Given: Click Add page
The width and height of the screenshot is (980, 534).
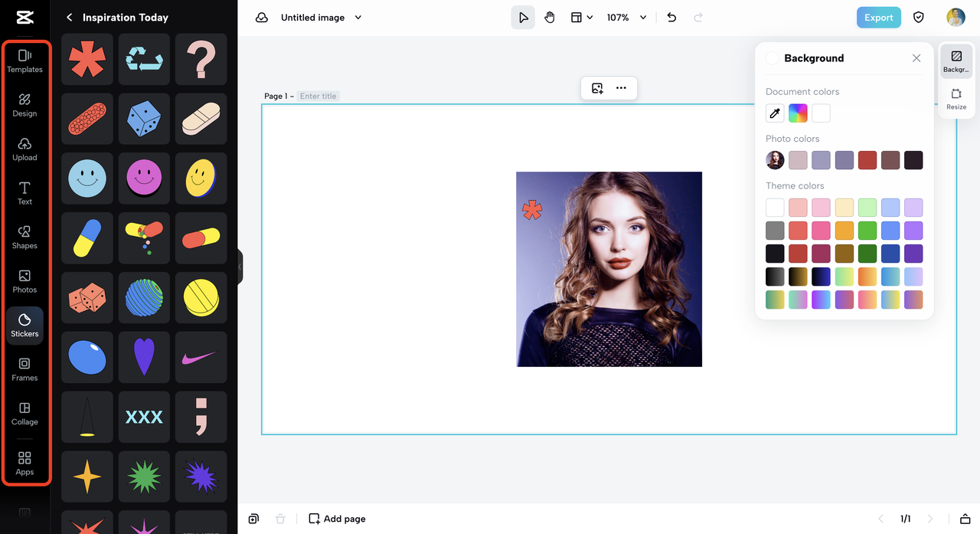Looking at the screenshot, I should pos(337,519).
